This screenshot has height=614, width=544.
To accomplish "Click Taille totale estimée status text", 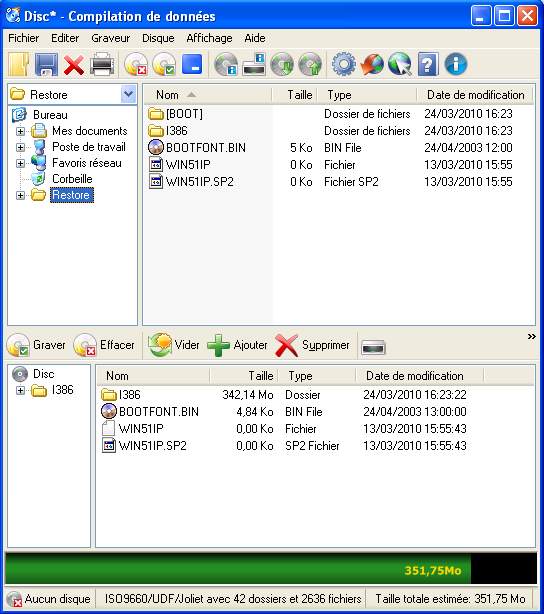I will [x=450, y=599].
